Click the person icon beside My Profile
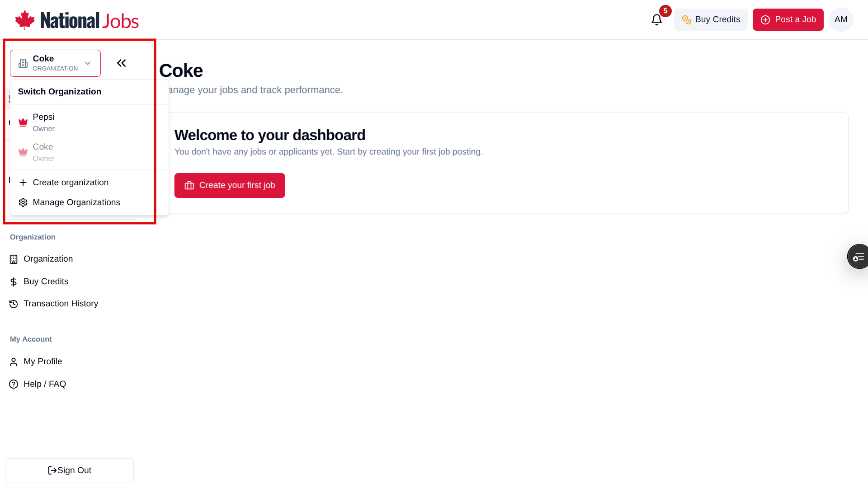The width and height of the screenshot is (868, 488). (14, 362)
